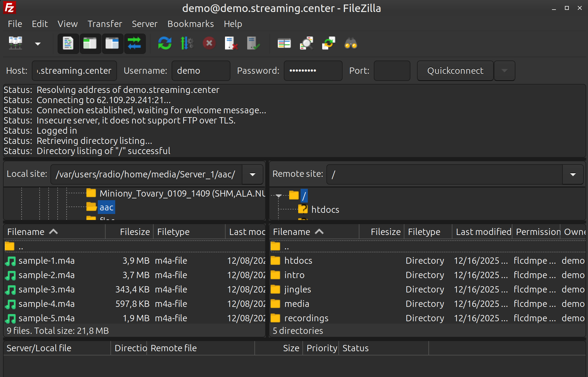Screen dimensions: 588x377
Task: Open the Transfer menu
Action: tap(105, 24)
